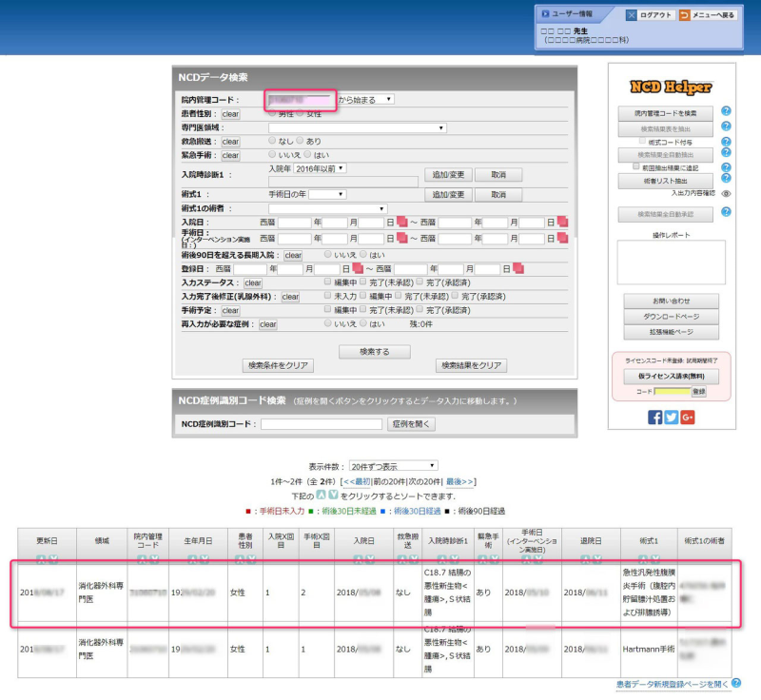Open the から始まる match-type dropdown

coord(365,100)
